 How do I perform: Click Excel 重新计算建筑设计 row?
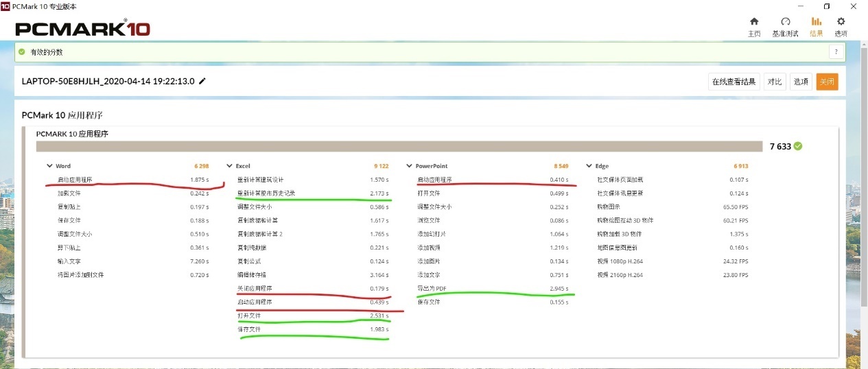pyautogui.click(x=313, y=180)
